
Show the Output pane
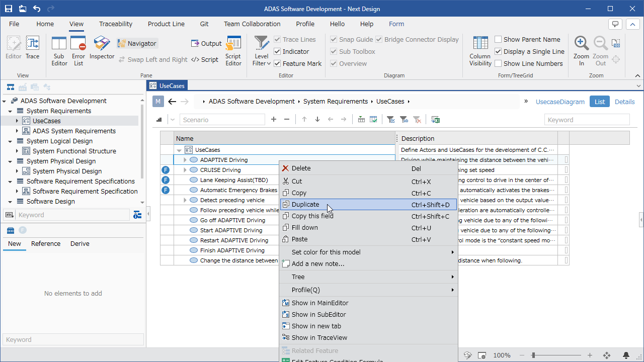point(206,44)
